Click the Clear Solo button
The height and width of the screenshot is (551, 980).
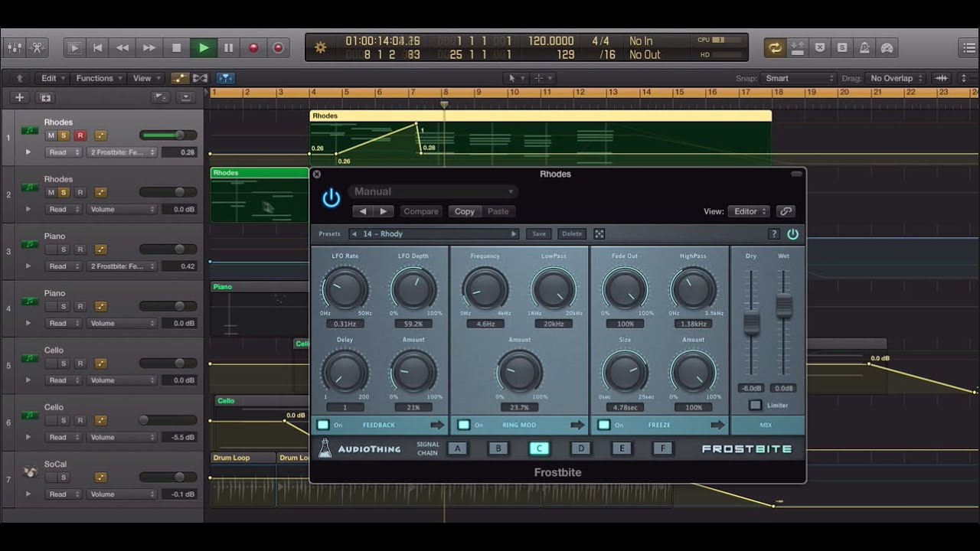click(820, 47)
